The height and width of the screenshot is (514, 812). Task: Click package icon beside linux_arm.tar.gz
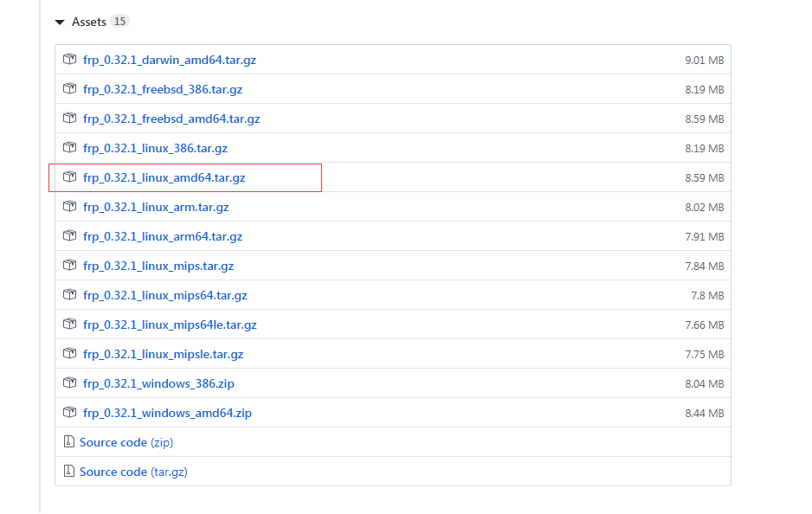69,207
